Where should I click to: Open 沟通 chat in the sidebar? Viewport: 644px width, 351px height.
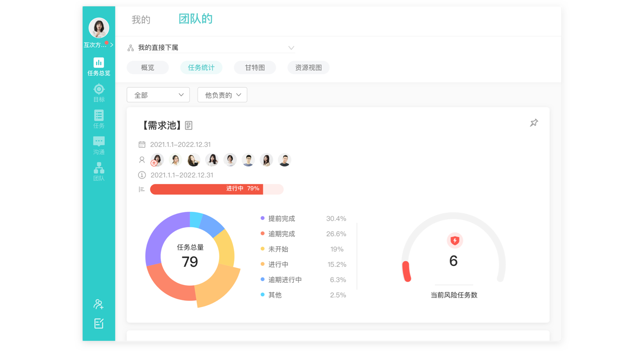tap(98, 146)
